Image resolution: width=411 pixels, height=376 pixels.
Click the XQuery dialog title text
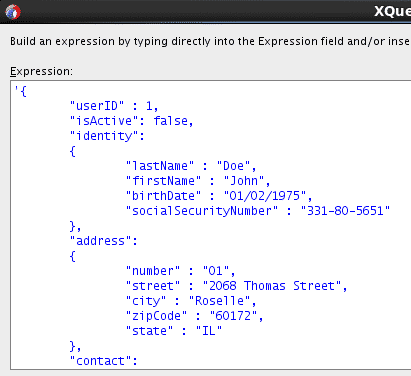(392, 12)
